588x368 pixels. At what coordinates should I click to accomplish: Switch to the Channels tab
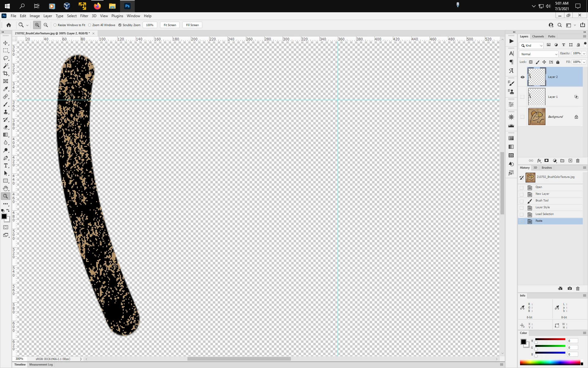[x=538, y=36]
